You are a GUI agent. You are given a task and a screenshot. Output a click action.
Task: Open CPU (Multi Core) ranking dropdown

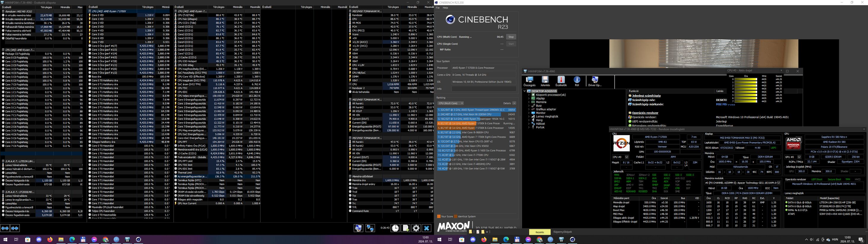[451, 103]
